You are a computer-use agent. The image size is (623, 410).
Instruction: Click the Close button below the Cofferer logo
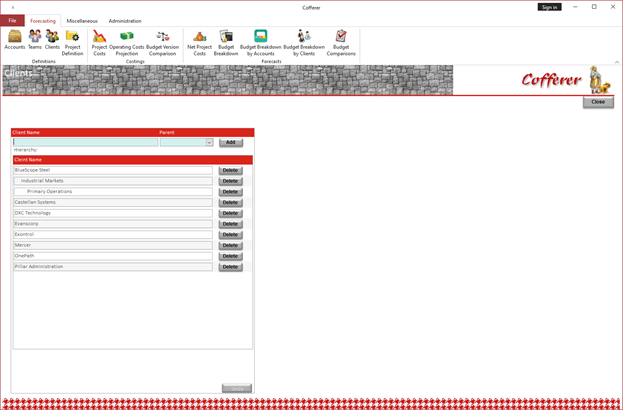coord(598,102)
